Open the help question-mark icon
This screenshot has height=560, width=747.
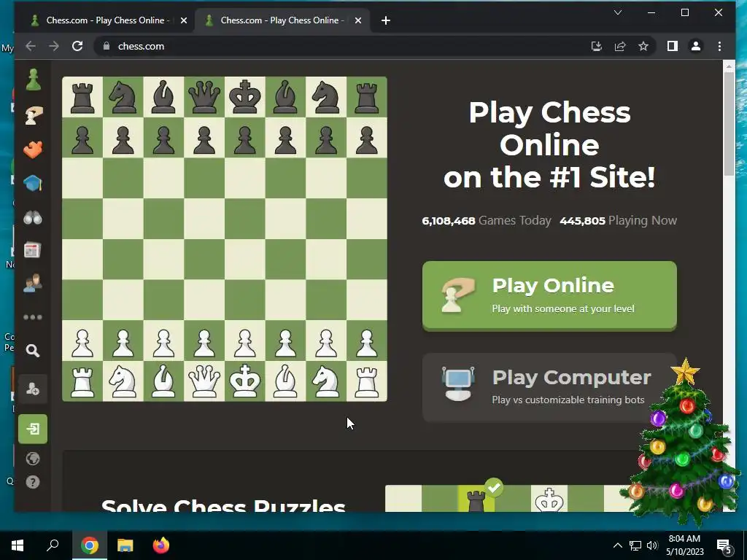click(33, 482)
